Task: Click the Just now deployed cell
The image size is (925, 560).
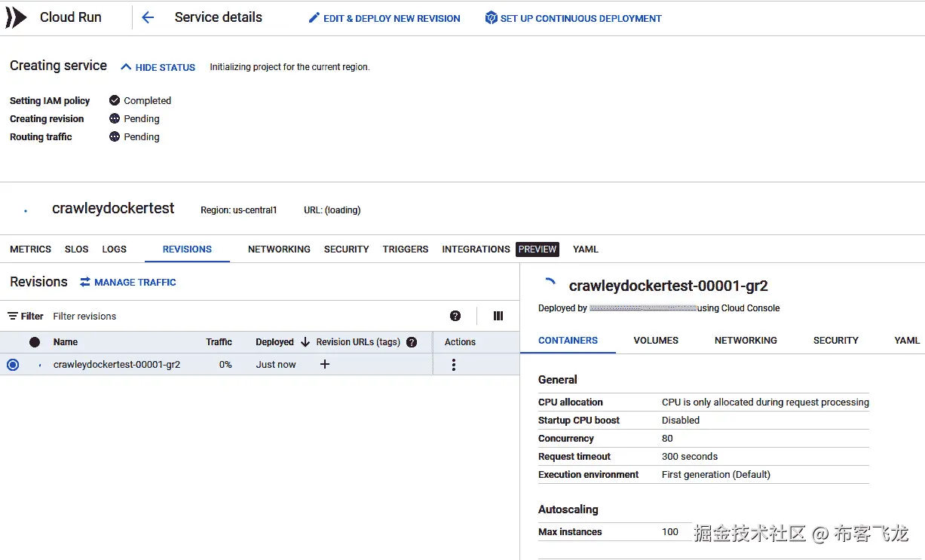Action: click(276, 364)
